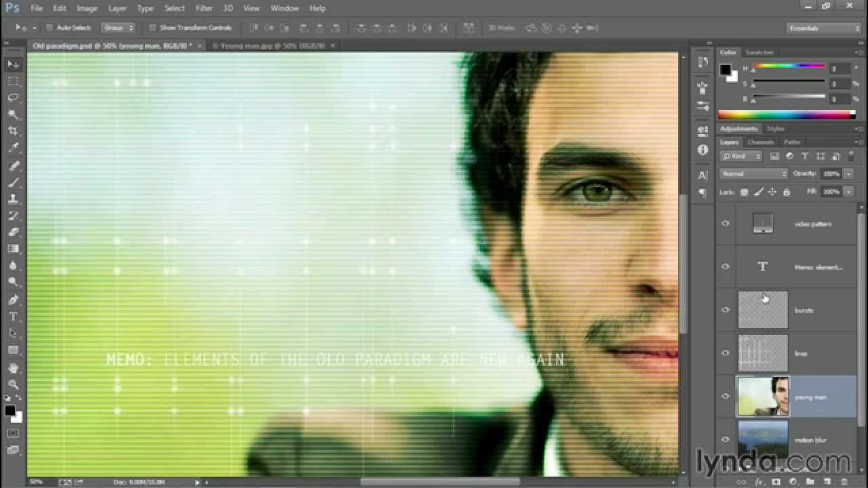Select the Move tool in the toolbox
Screen dimensions: 868x488
(x=13, y=64)
